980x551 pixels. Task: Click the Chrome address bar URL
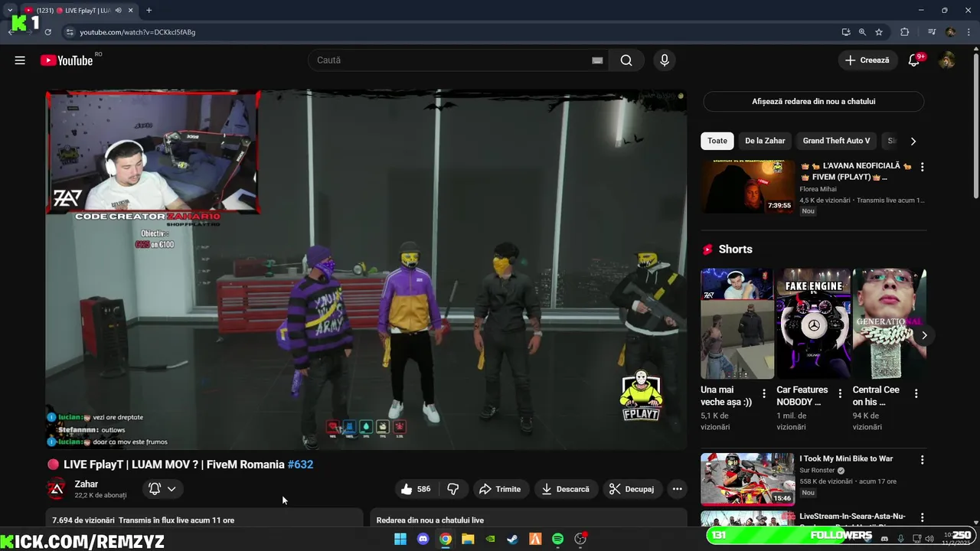(x=138, y=32)
